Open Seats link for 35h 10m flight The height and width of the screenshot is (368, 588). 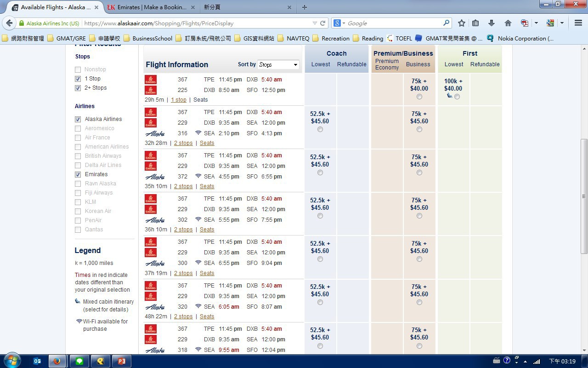(207, 186)
